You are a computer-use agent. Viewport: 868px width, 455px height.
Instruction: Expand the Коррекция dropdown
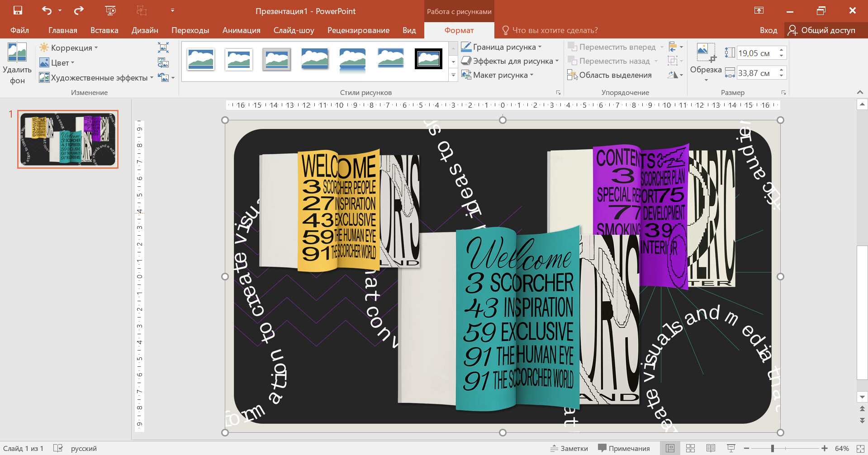[x=69, y=47]
